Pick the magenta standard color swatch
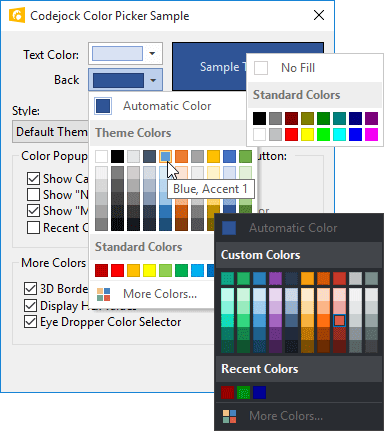 click(371, 134)
